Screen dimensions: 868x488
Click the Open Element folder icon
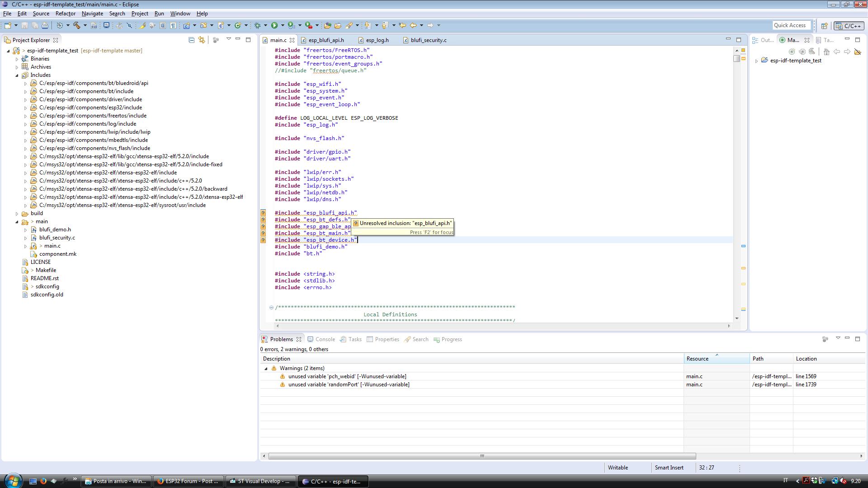327,25
